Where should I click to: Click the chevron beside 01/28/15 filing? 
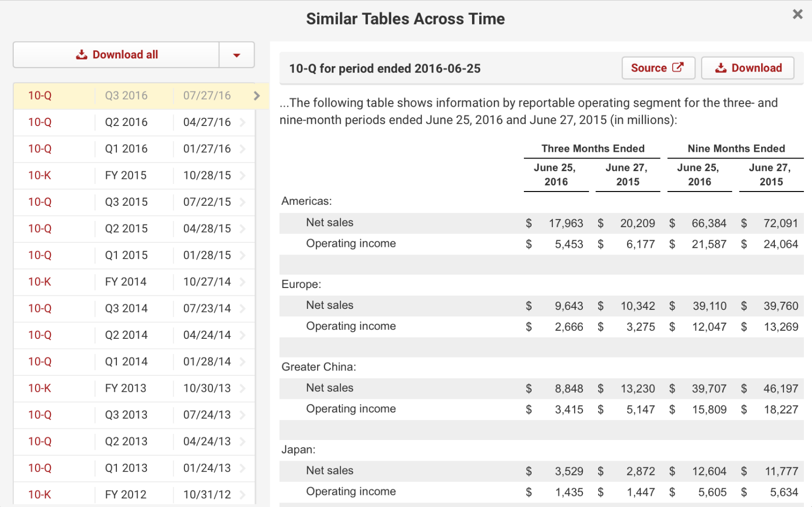(x=243, y=256)
